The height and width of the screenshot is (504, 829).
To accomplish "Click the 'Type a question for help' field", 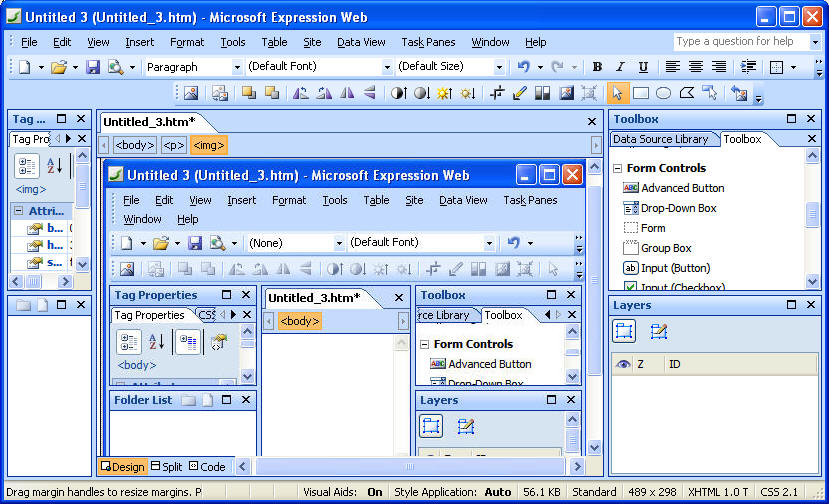I will click(741, 41).
